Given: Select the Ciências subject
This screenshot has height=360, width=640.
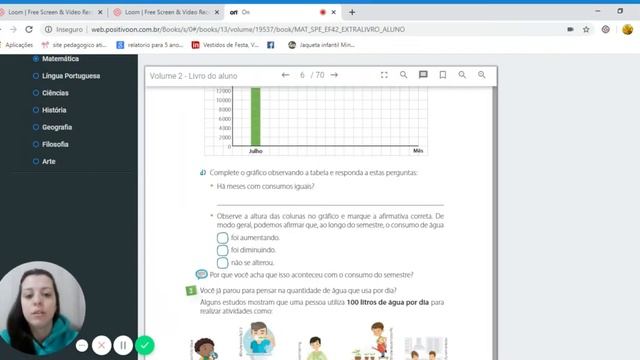Looking at the screenshot, I should (x=51, y=93).
